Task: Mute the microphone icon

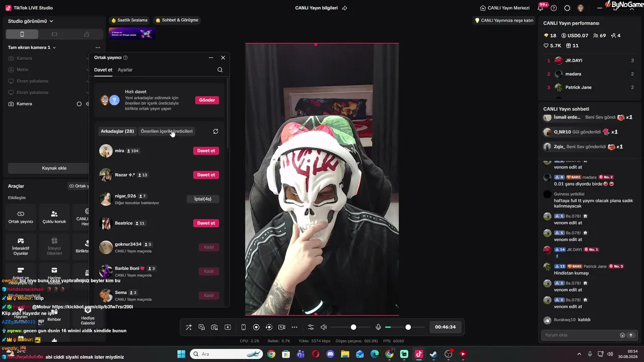Action: pyautogui.click(x=378, y=327)
